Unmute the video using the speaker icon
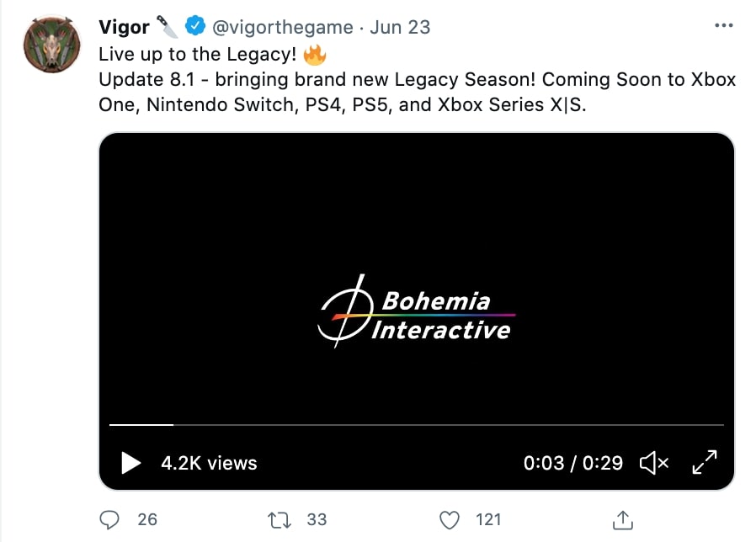This screenshot has height=542, width=756. [x=654, y=463]
